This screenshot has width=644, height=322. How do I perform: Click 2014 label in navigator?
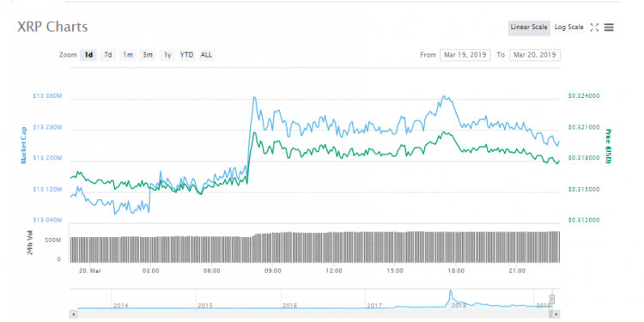click(x=121, y=306)
